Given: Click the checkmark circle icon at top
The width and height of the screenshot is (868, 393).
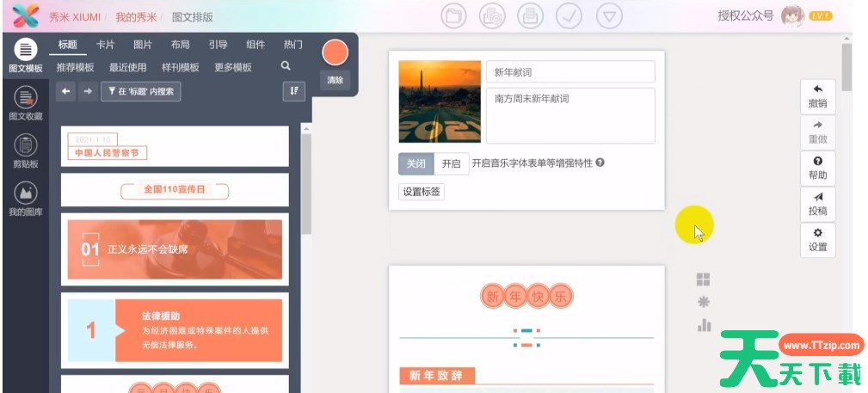Looking at the screenshot, I should [569, 15].
